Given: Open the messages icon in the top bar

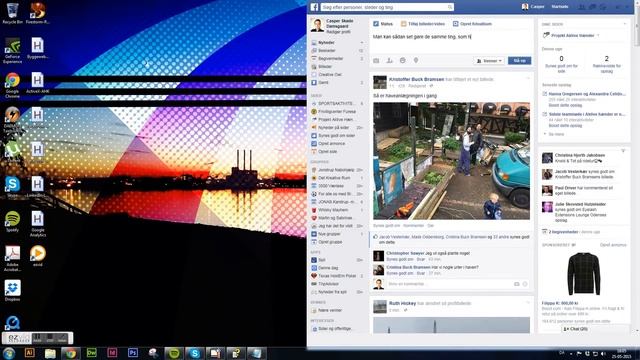Looking at the screenshot, I should [x=592, y=7].
